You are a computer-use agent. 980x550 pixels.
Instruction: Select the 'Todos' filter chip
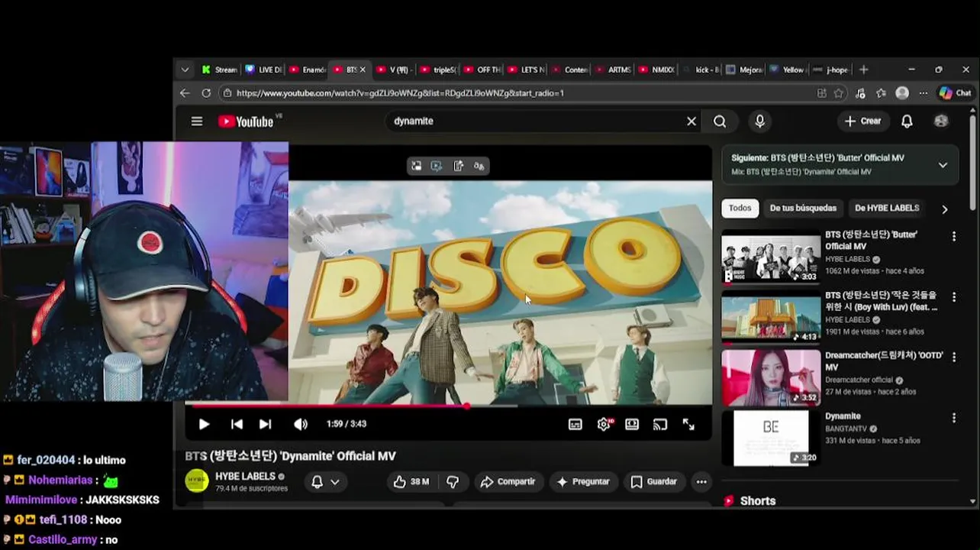pos(740,208)
